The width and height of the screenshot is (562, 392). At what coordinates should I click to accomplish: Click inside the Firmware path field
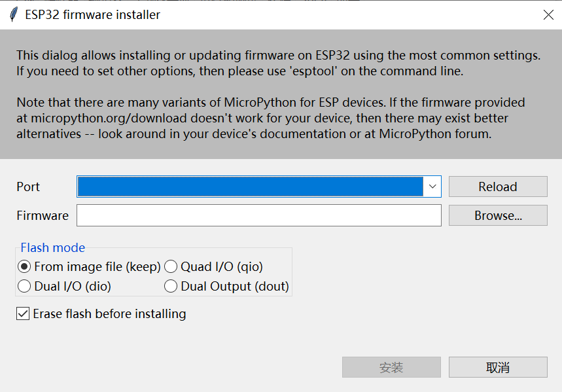coord(259,215)
